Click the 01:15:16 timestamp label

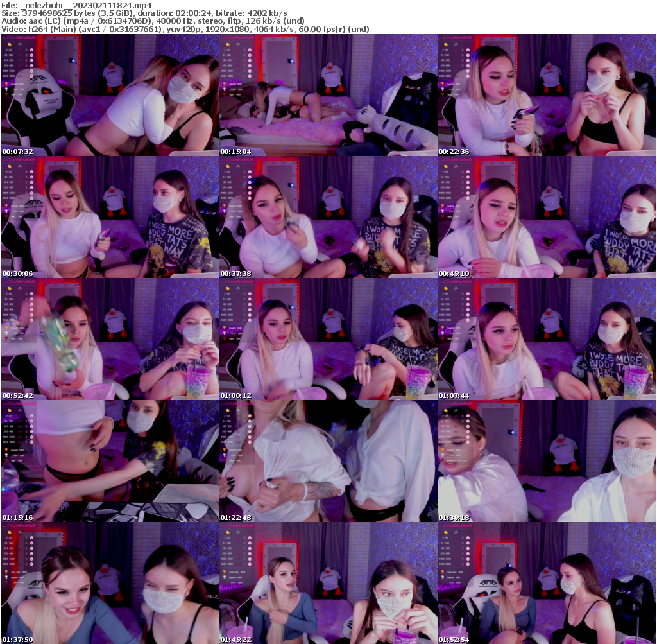coord(18,518)
